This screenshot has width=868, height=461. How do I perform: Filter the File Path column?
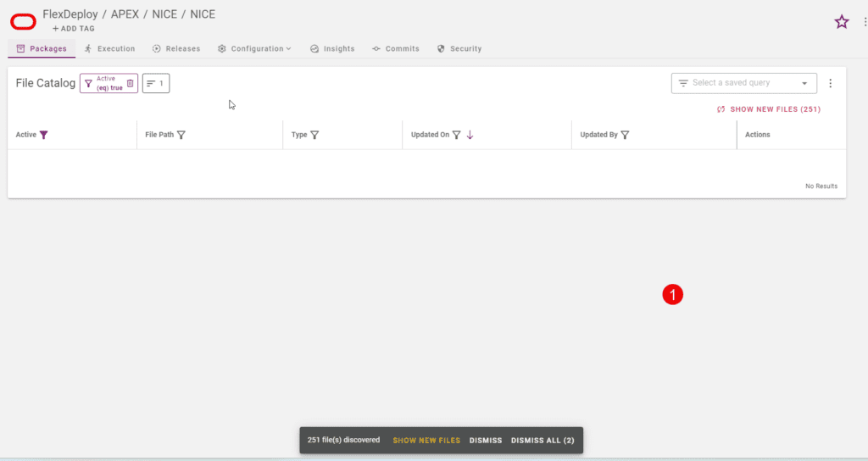tap(181, 135)
